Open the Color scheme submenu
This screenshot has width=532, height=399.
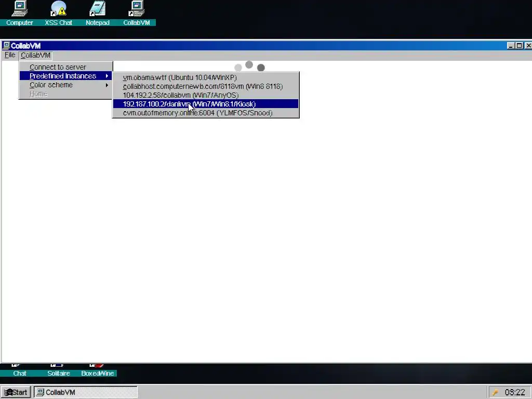[x=66, y=85]
